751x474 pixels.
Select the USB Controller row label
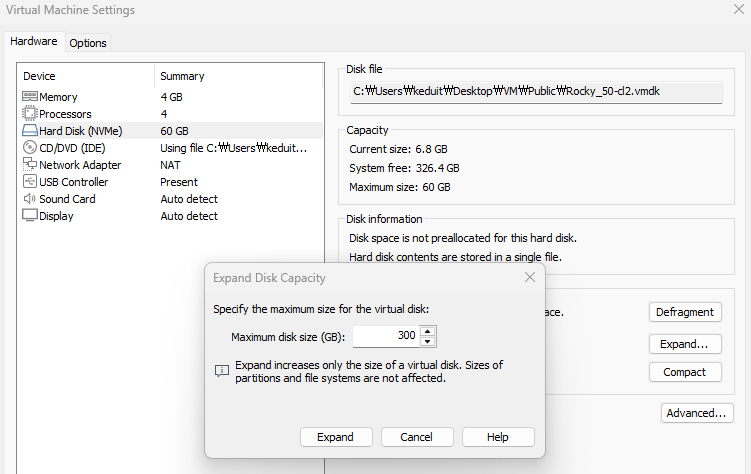74,182
